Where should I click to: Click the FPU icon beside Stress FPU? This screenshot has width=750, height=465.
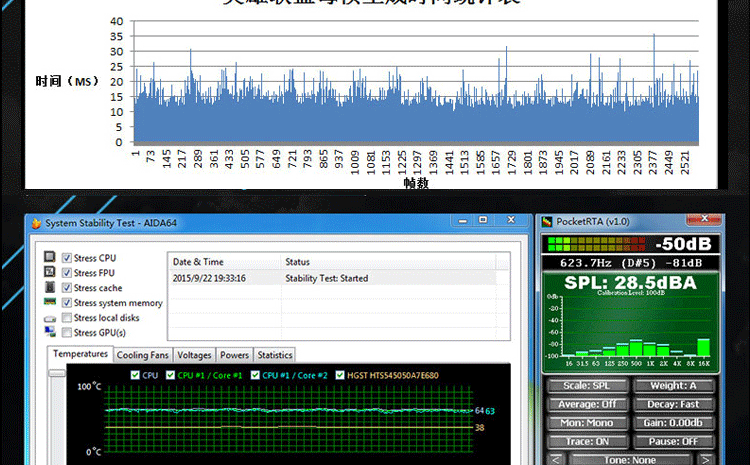pos(50,272)
